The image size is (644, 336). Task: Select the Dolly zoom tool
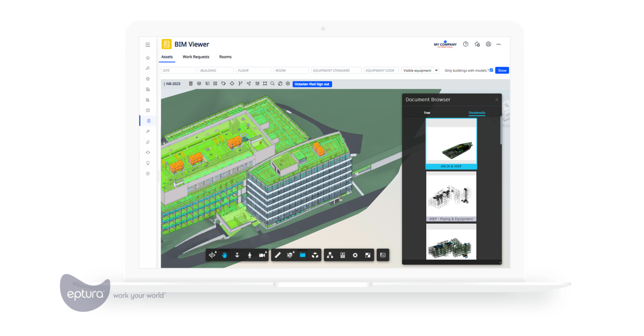click(x=237, y=255)
